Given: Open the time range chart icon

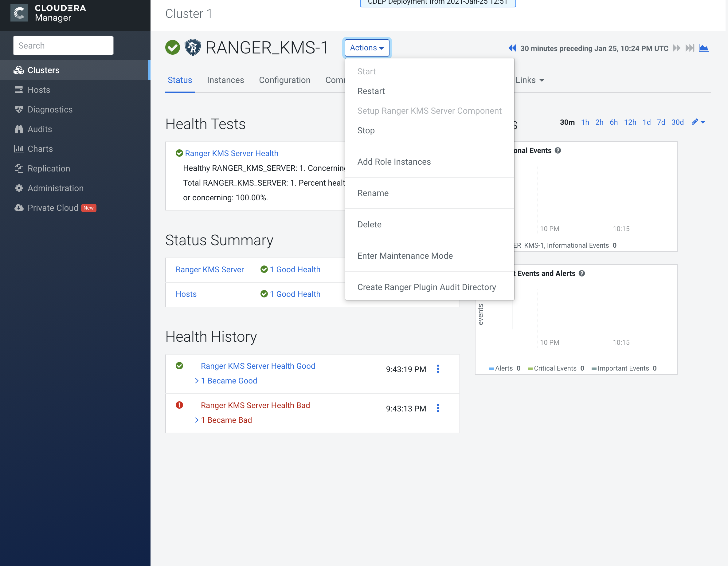Looking at the screenshot, I should pos(703,48).
